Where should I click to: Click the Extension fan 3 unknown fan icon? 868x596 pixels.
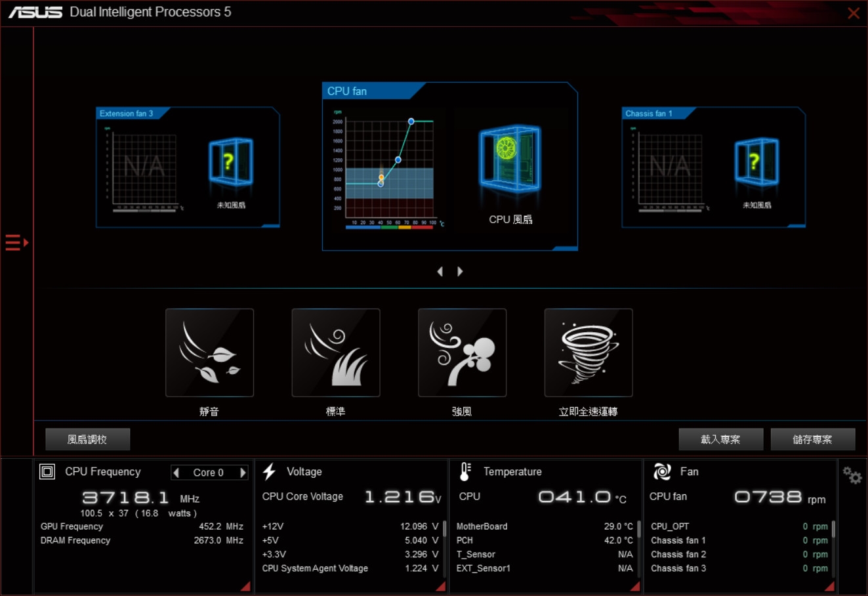click(230, 161)
